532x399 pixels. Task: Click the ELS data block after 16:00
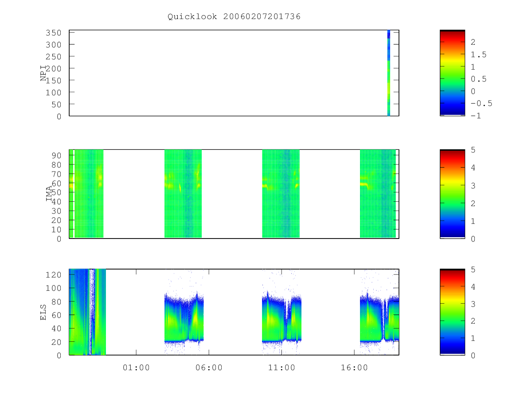pyautogui.click(x=379, y=318)
